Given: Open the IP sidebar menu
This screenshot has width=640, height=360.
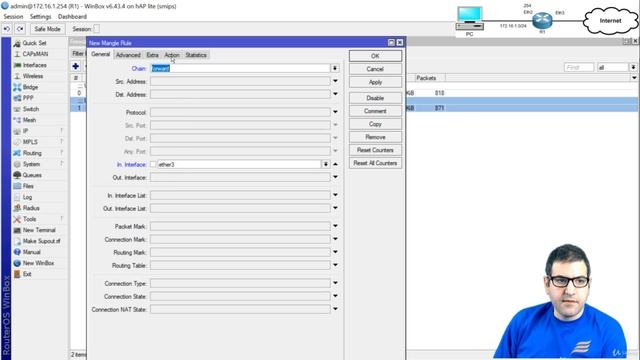Looking at the screenshot, I should point(25,131).
